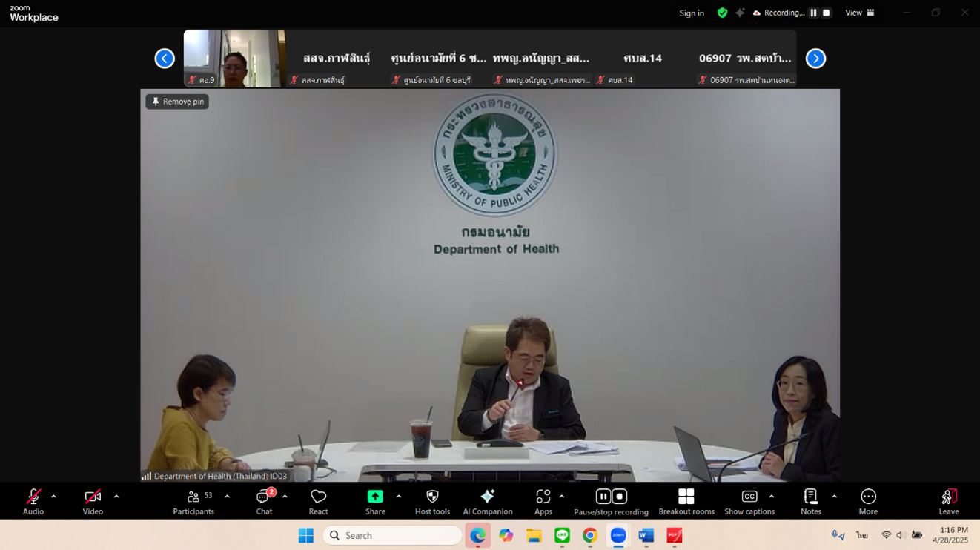Leave the meeting
980x550 pixels.
tap(949, 501)
